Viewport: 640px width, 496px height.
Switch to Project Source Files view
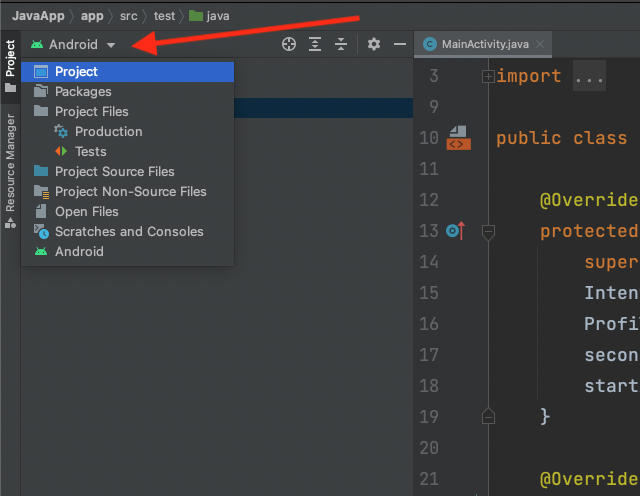click(x=127, y=171)
